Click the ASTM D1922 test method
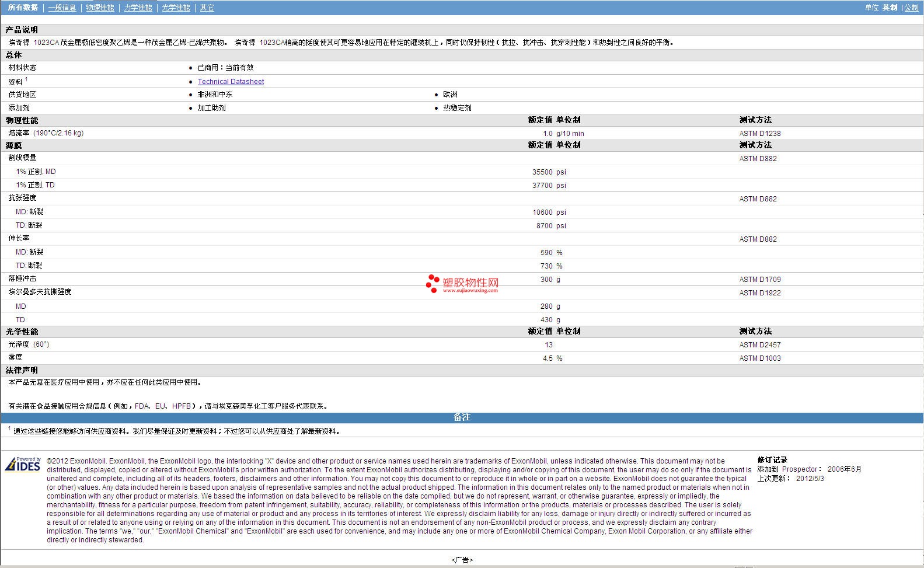Screen dimensions: 924x568 [x=760, y=293]
